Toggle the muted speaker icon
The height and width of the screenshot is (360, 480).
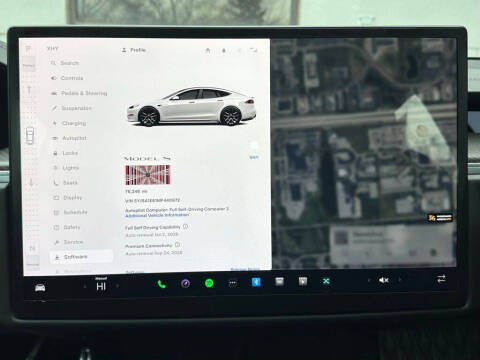tap(384, 280)
